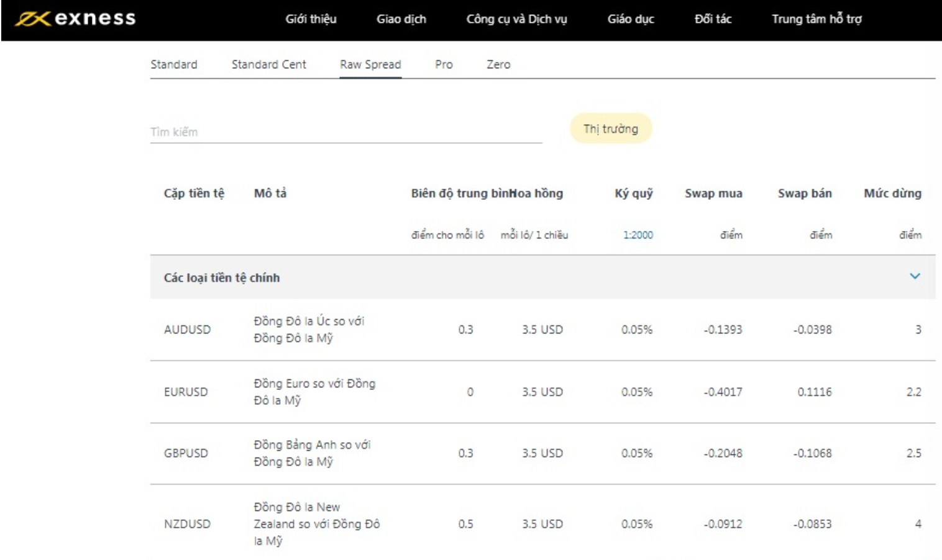Open the Giao dịch menu
The height and width of the screenshot is (560, 942).
[401, 19]
